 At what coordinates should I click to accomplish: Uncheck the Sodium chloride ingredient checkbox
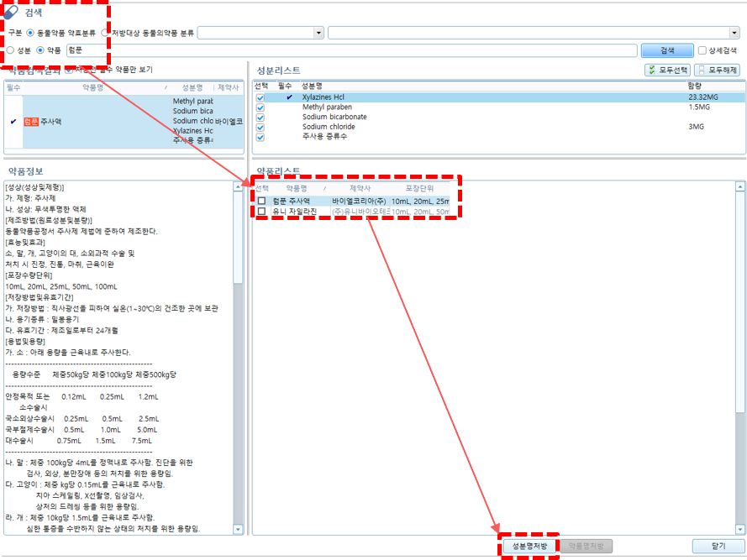(x=260, y=128)
